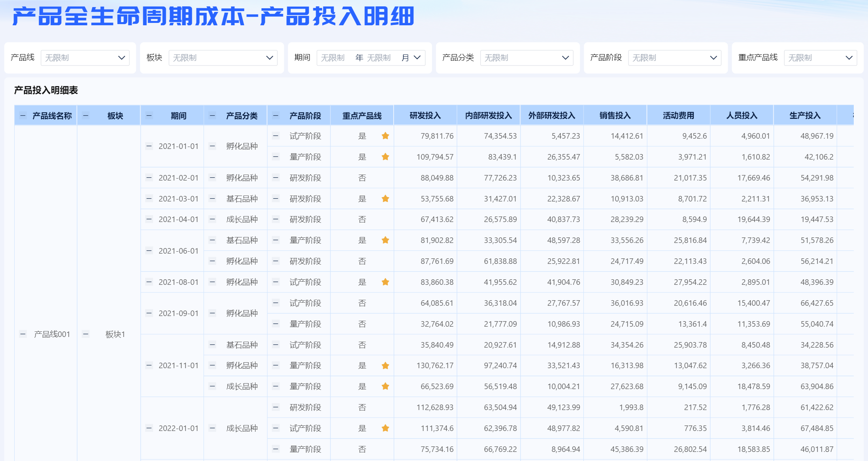Click the cell value 51,578.26
Image resolution: width=868 pixels, height=461 pixels.
[817, 240]
